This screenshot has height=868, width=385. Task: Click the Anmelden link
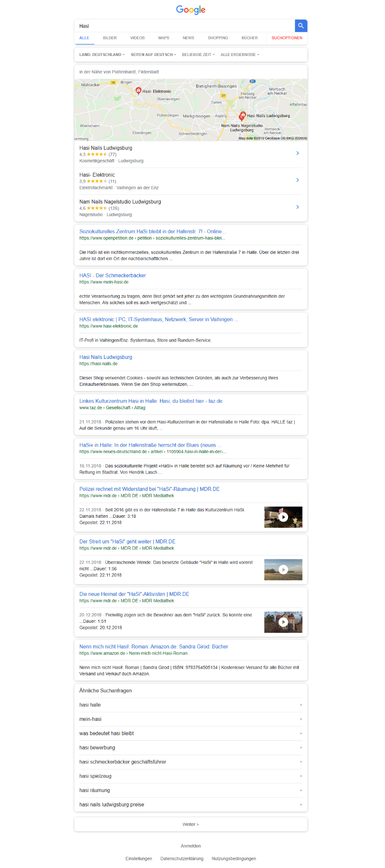191,846
